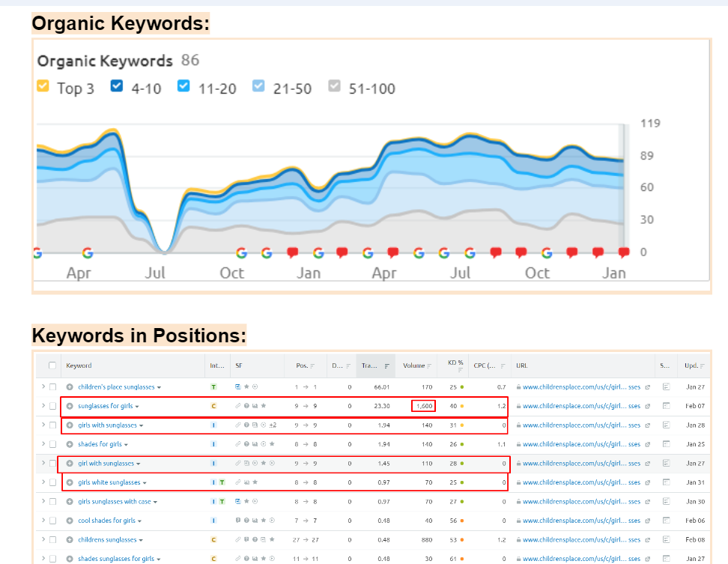The width and height of the screenshot is (728, 564).
Task: Click plus icon beside 'shades for girls'
Action: click(x=70, y=444)
